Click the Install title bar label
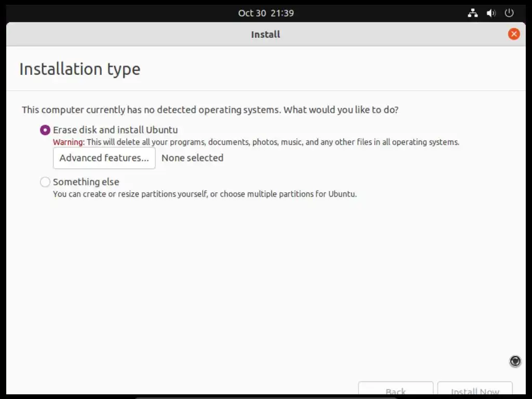532x399 pixels. [265, 34]
